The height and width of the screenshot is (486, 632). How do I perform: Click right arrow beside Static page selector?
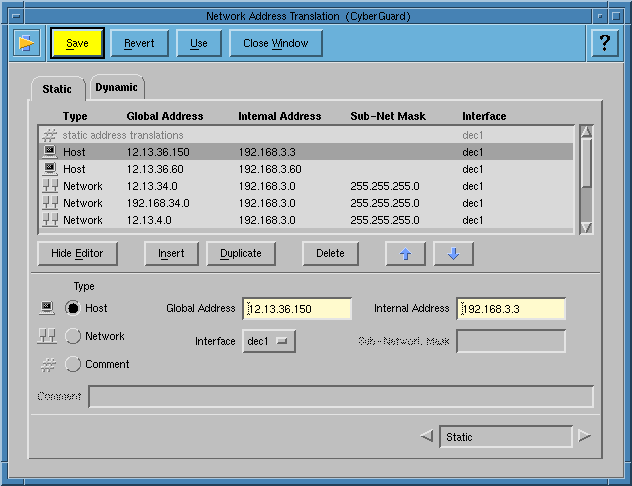(x=585, y=436)
